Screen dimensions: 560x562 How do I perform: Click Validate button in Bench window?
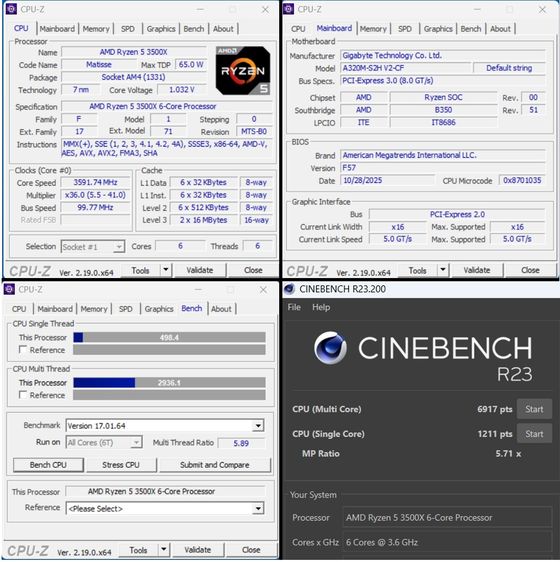[x=197, y=549]
